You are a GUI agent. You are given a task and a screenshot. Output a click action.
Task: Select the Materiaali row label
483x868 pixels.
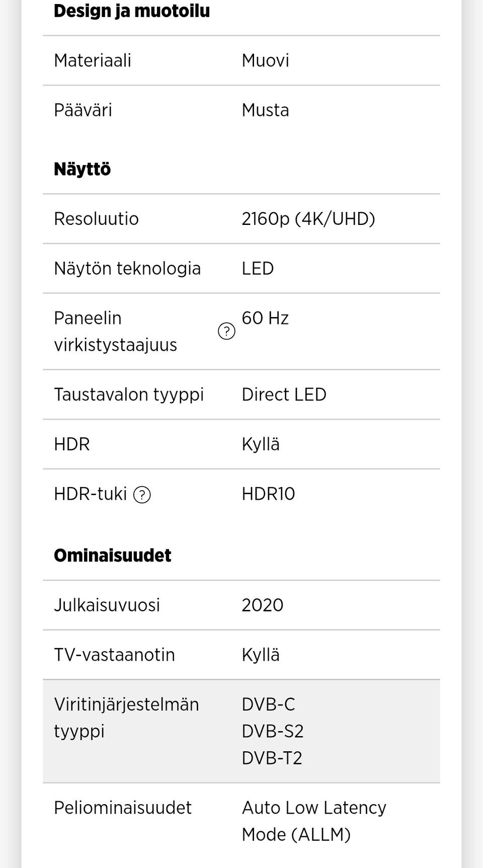93,60
